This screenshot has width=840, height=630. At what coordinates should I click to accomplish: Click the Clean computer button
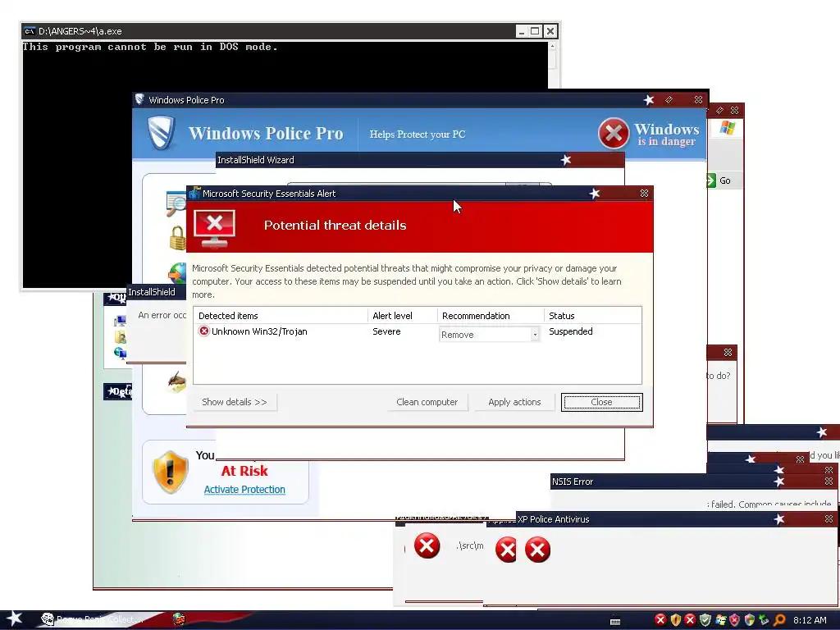tap(427, 402)
